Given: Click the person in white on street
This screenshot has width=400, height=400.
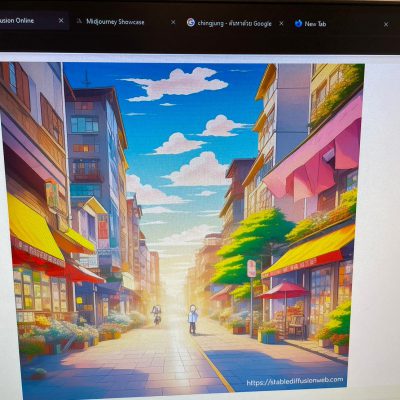Looking at the screenshot, I should pos(193,319).
